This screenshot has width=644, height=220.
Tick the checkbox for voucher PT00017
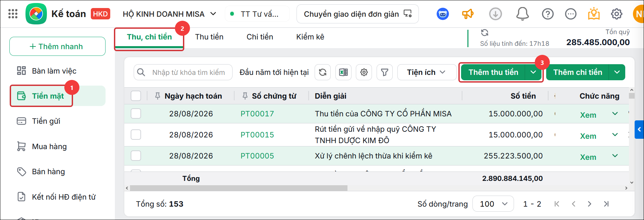136,114
